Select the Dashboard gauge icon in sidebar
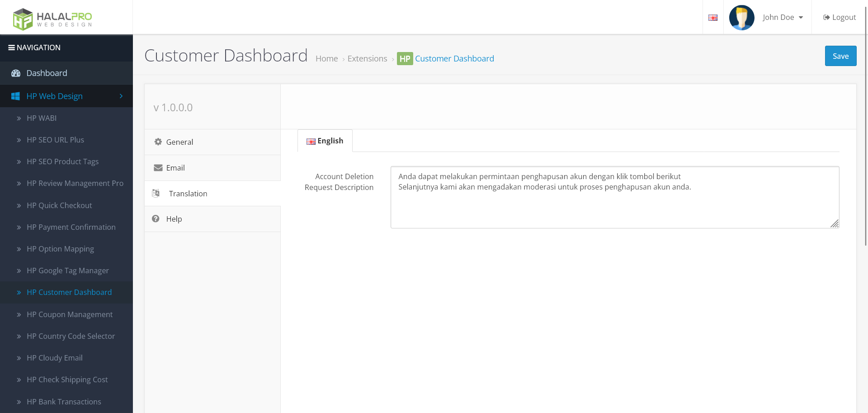868x413 pixels. coord(16,73)
